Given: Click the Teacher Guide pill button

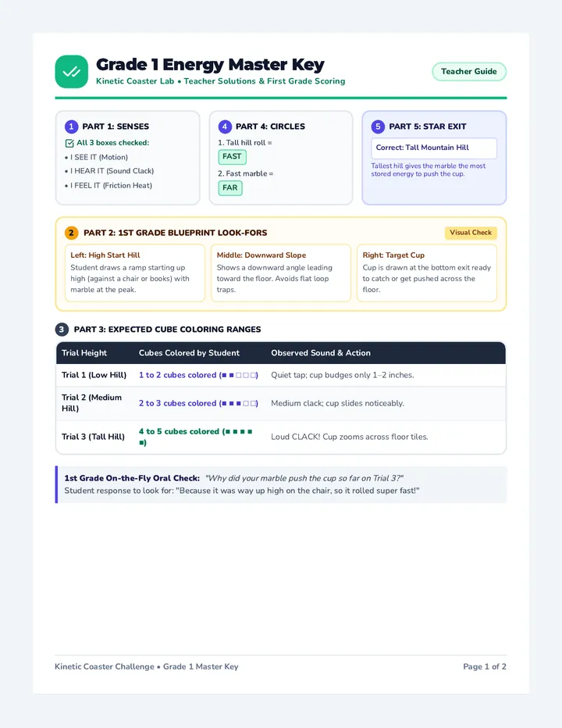Looking at the screenshot, I should pos(468,72).
